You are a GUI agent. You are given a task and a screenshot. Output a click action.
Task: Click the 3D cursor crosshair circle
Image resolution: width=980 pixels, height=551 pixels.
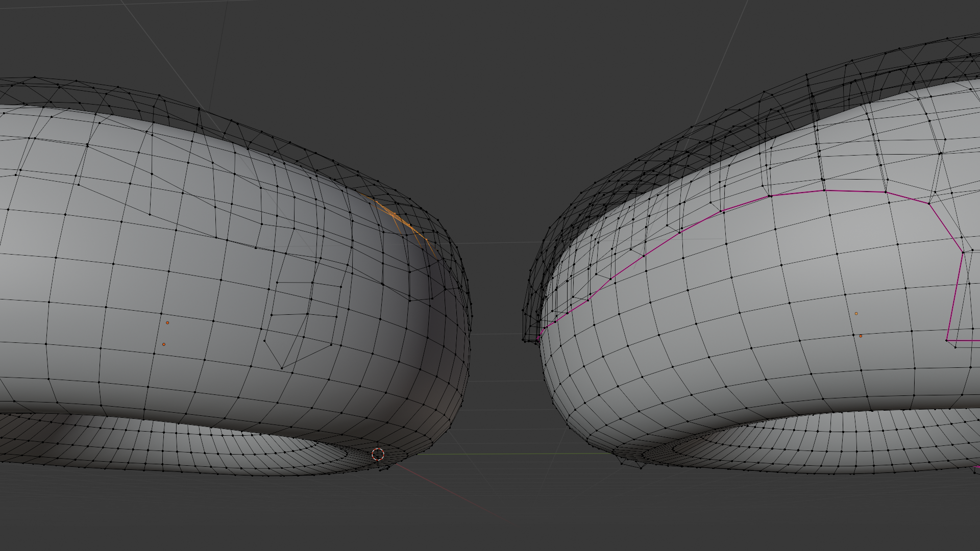tap(378, 454)
